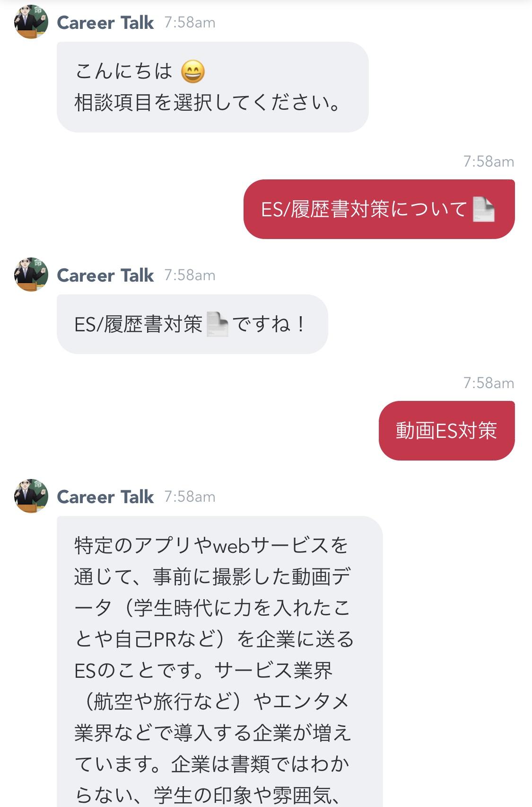This screenshot has width=532, height=807.
Task: Click timestamp beside the third Career Talk name
Action: 190,497
